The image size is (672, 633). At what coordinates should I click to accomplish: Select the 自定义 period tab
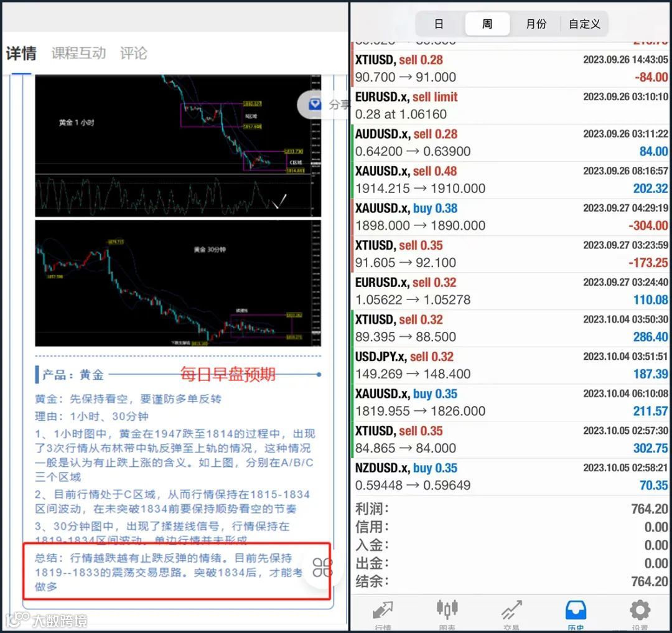click(584, 24)
